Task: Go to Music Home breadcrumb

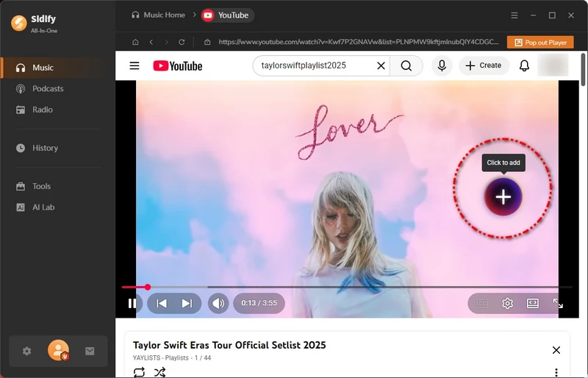Action: [158, 15]
